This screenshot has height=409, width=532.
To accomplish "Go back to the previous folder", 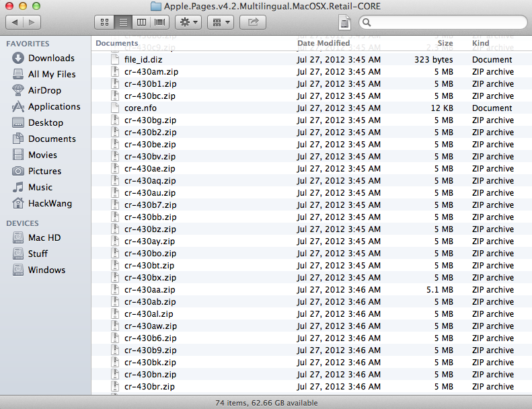I will click(15, 22).
